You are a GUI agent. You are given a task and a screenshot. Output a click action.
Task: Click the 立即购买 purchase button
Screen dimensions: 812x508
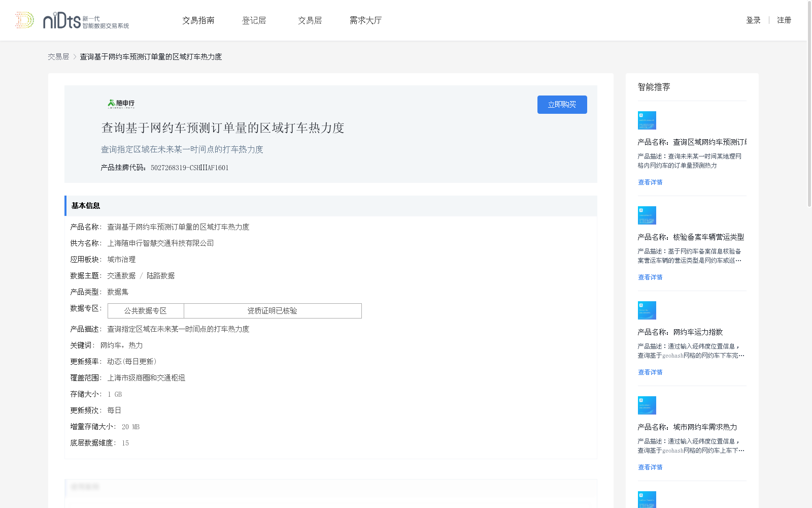tap(562, 105)
